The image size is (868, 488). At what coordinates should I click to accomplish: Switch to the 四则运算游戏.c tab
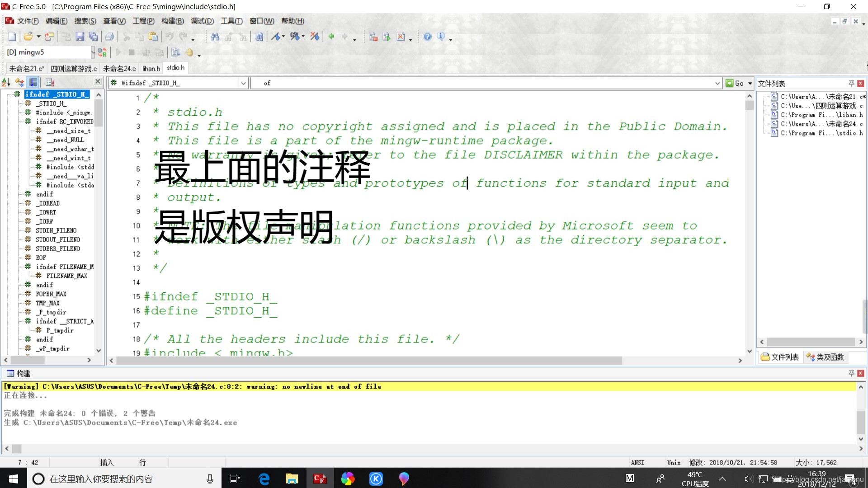[x=74, y=69]
